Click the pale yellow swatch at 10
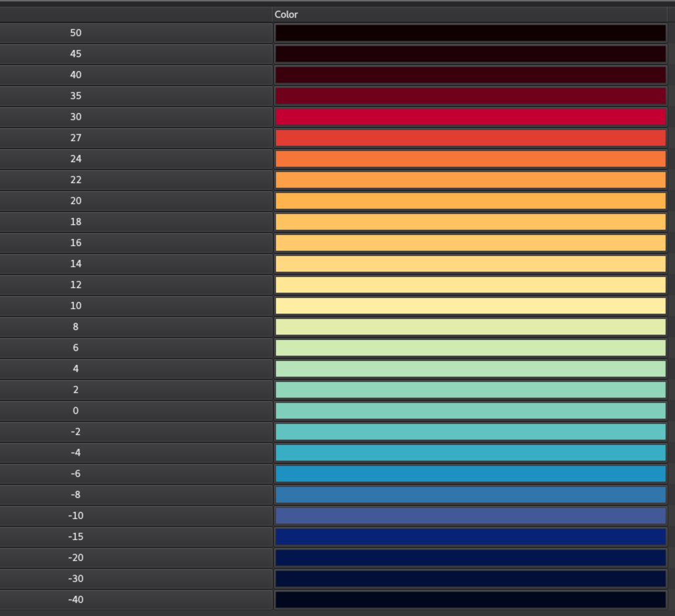The height and width of the screenshot is (616, 675). pyautogui.click(x=469, y=306)
